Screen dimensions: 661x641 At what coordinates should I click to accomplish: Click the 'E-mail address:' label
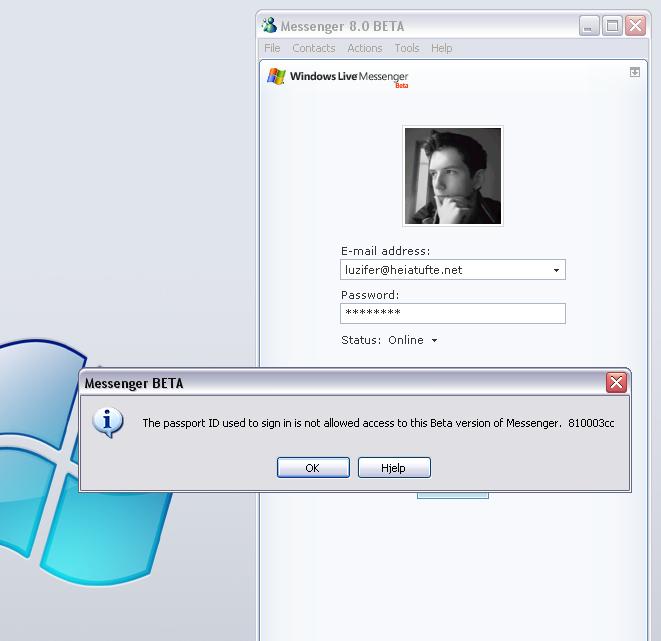point(386,251)
